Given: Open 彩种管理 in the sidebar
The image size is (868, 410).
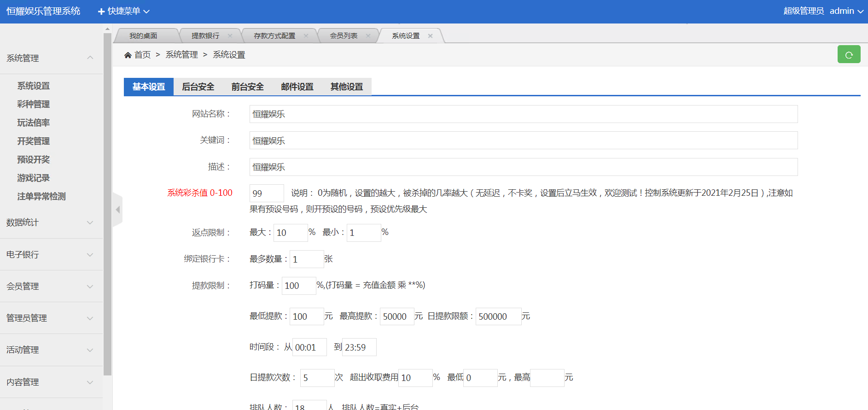Looking at the screenshot, I should (x=33, y=104).
